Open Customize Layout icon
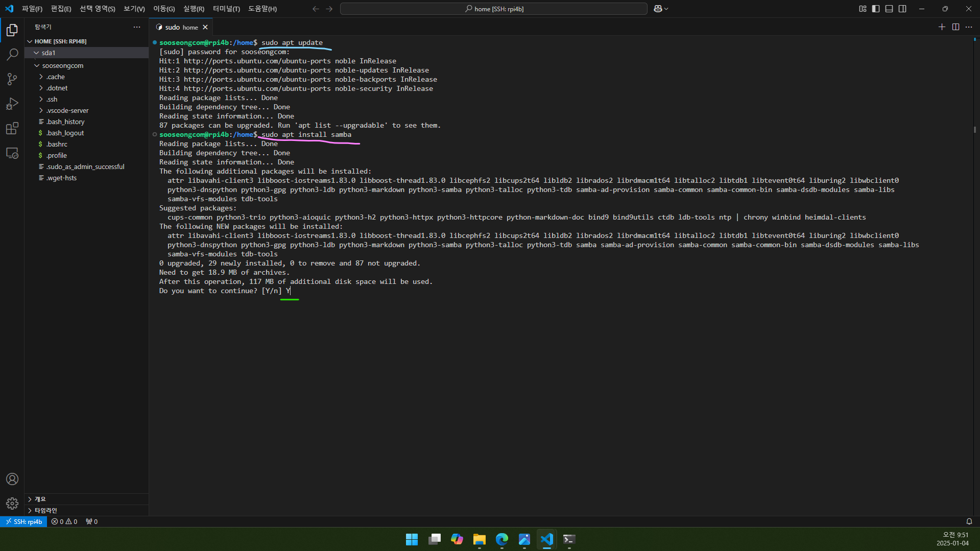 point(863,9)
